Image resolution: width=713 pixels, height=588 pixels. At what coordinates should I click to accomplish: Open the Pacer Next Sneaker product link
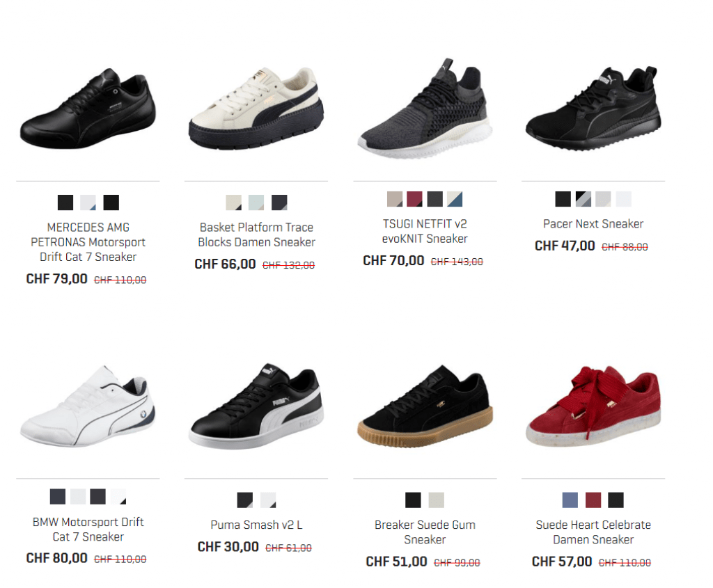593,223
